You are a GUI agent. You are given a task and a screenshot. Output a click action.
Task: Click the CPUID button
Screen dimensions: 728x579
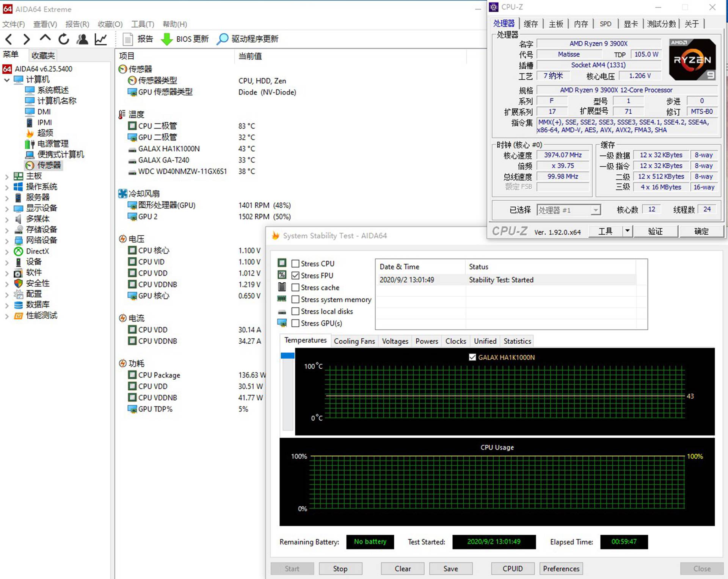click(513, 568)
